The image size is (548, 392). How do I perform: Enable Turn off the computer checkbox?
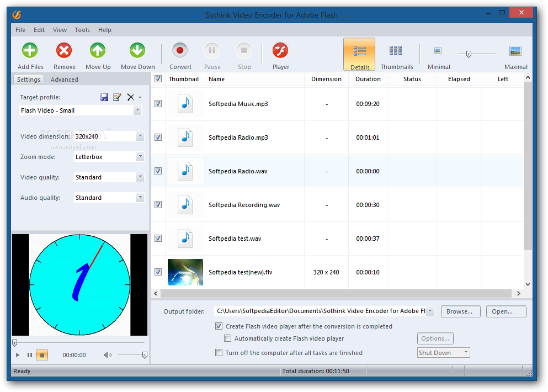(219, 352)
